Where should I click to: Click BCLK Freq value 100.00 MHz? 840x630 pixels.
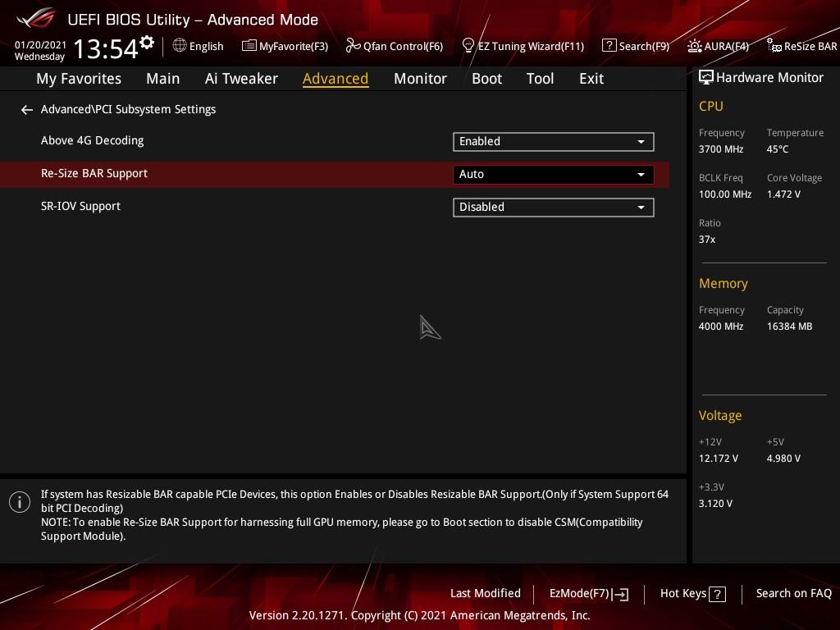coord(725,194)
